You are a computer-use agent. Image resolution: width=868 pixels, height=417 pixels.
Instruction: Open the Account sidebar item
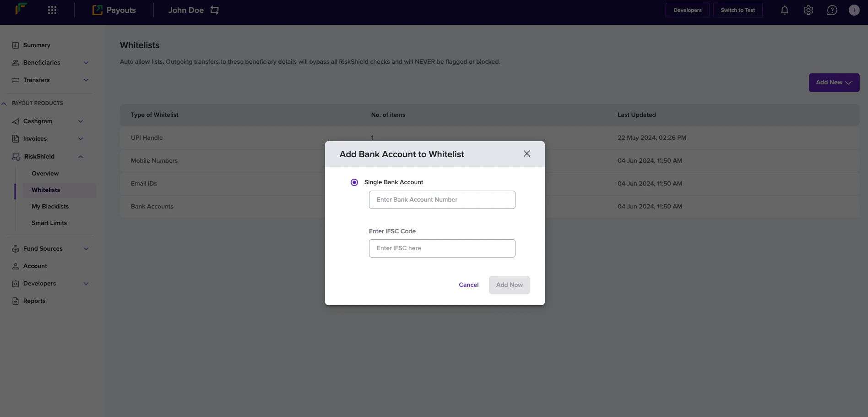coord(35,266)
